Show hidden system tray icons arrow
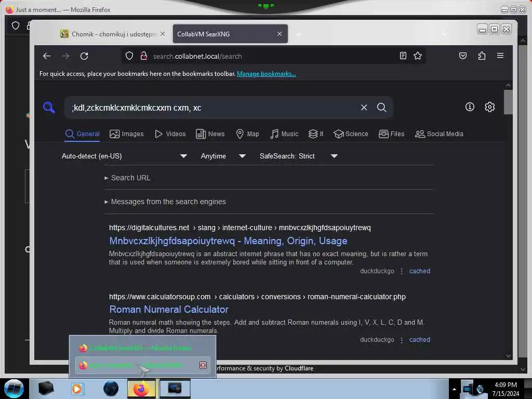 point(454,389)
